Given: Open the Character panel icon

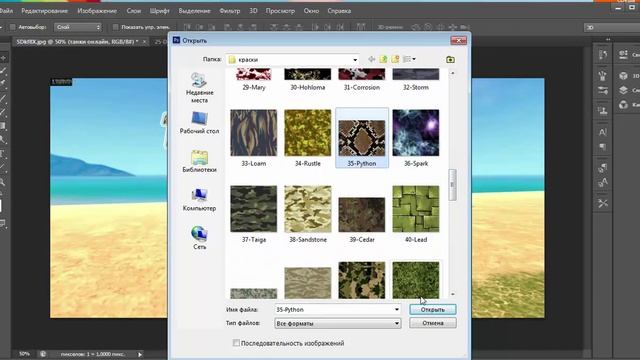Looking at the screenshot, I should pyautogui.click(x=603, y=132).
